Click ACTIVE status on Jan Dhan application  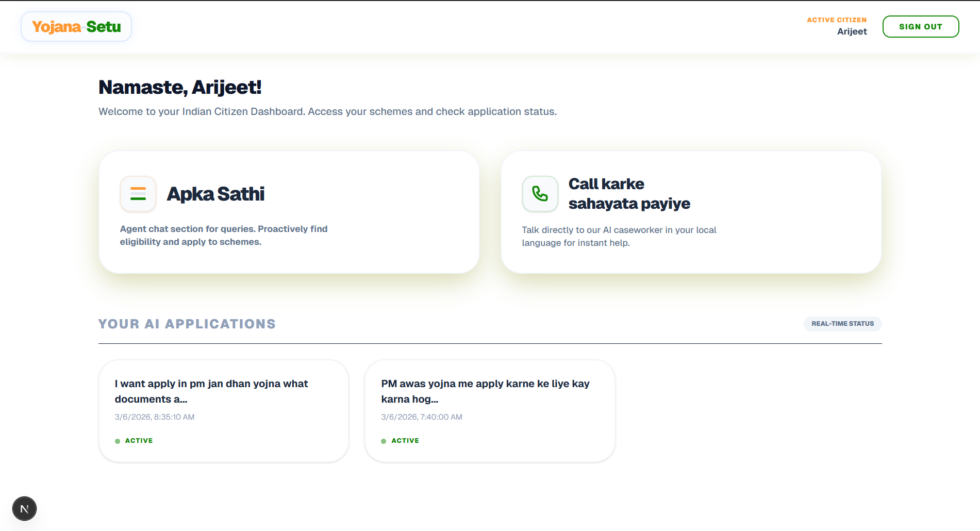[139, 441]
